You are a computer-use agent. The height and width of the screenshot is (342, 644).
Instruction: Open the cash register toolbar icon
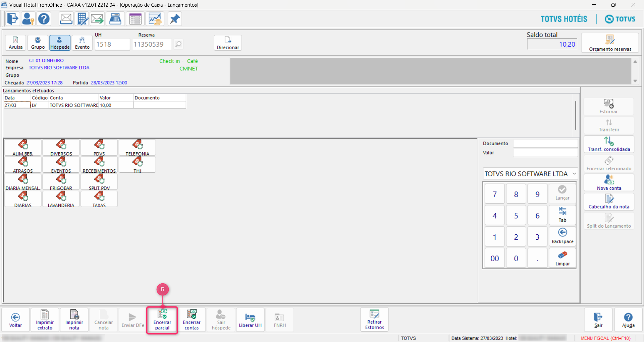pyautogui.click(x=115, y=19)
